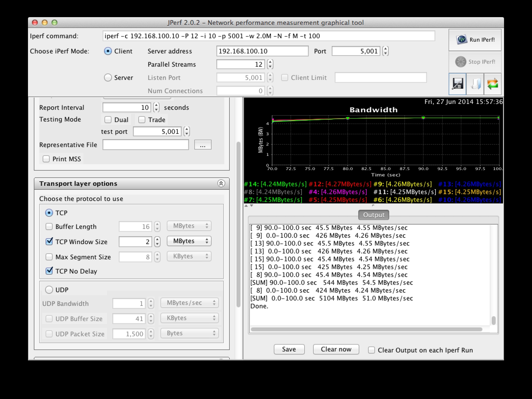
Task: Click the green zoom window button
Action: coord(54,23)
